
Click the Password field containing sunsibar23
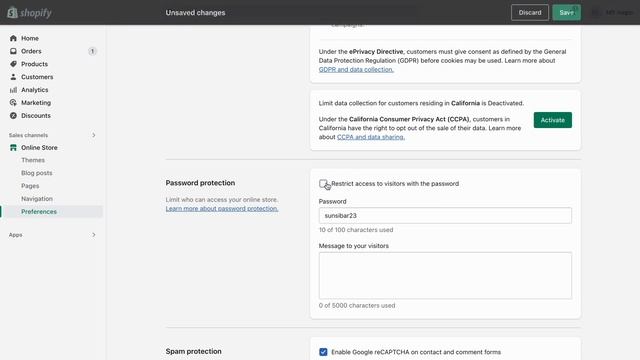445,216
